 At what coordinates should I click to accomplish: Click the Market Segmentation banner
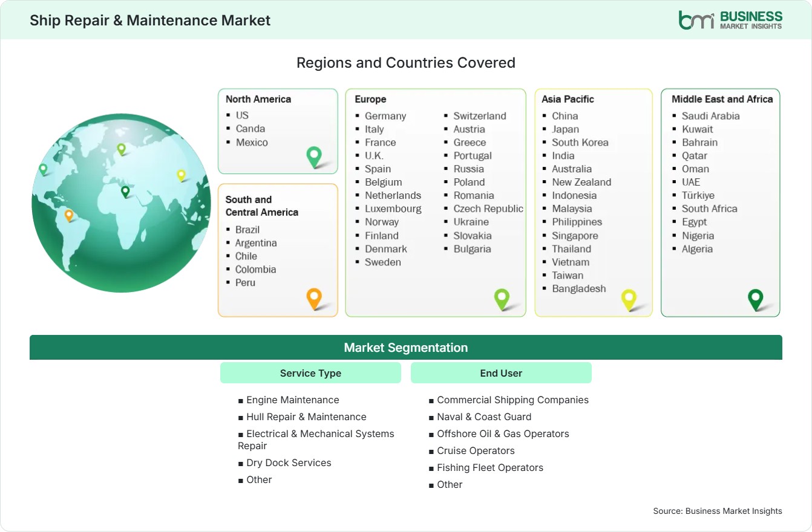[406, 348]
